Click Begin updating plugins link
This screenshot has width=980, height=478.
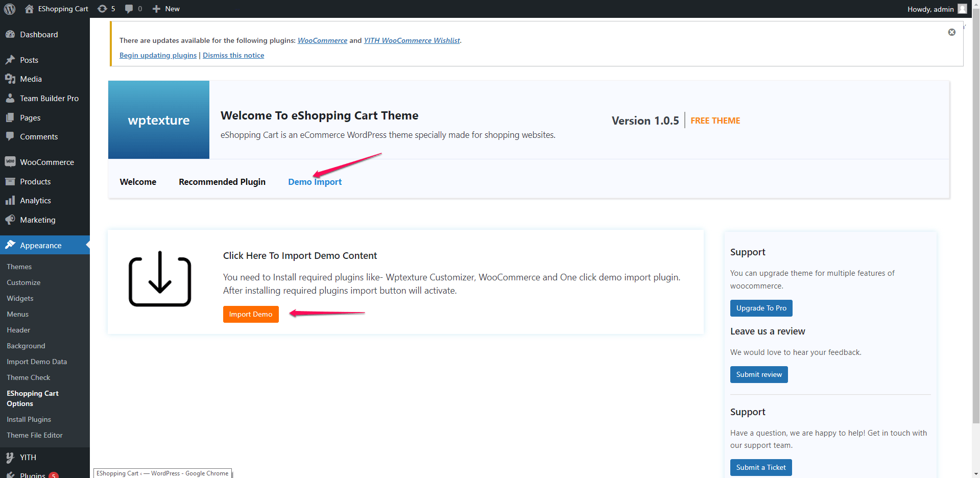click(158, 55)
